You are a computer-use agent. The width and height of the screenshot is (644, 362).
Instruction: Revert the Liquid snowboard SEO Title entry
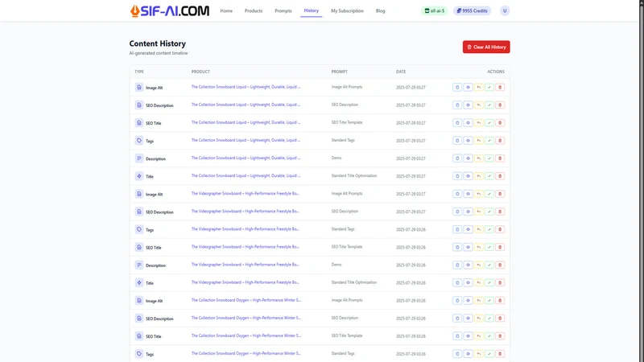(478, 123)
